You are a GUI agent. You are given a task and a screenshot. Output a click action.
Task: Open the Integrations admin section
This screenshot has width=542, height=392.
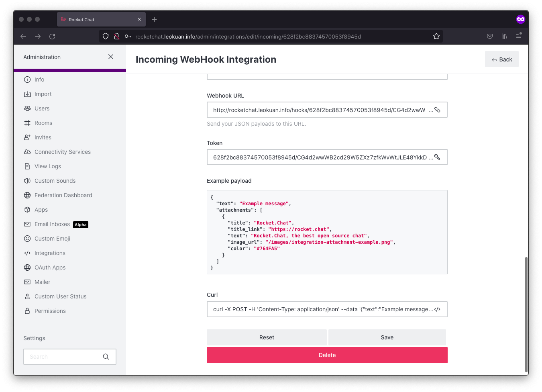click(50, 253)
